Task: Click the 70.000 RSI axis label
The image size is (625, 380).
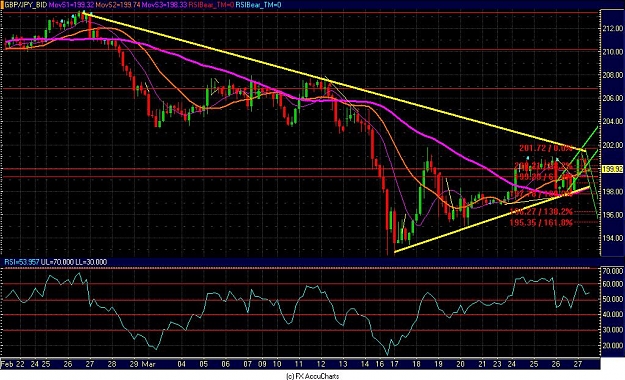Action: (x=613, y=271)
